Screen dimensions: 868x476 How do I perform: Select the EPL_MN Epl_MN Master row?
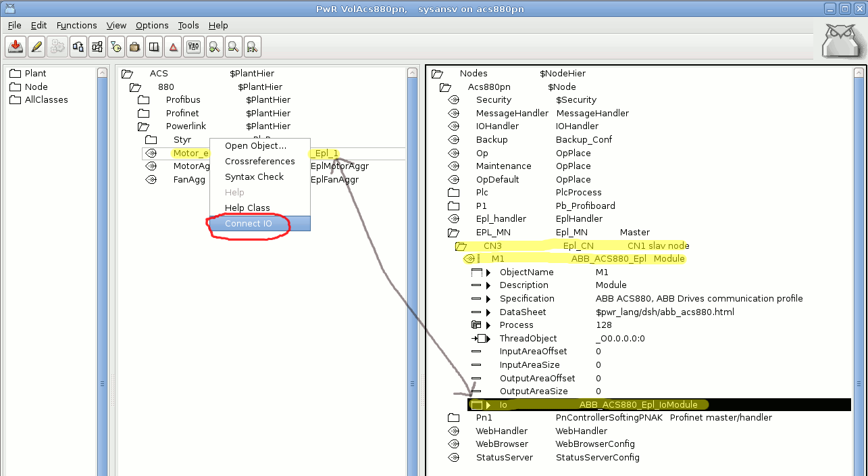[548, 233]
